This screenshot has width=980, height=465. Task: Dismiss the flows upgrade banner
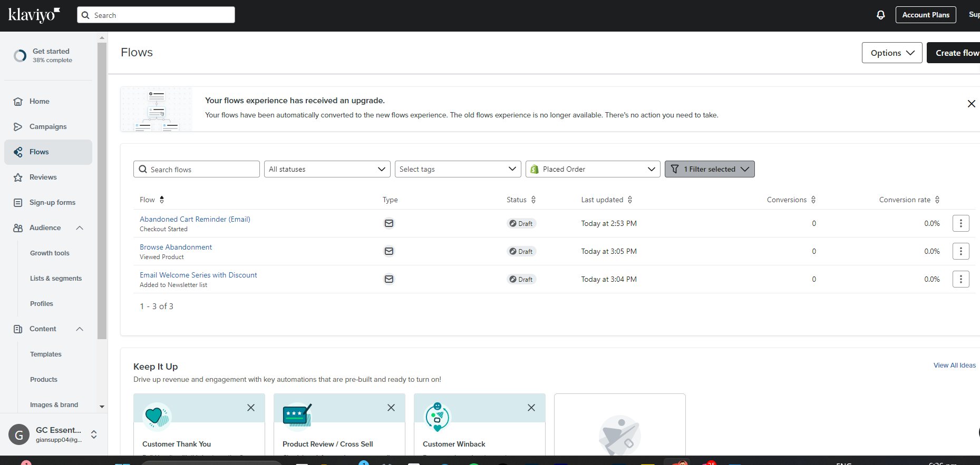pyautogui.click(x=971, y=104)
